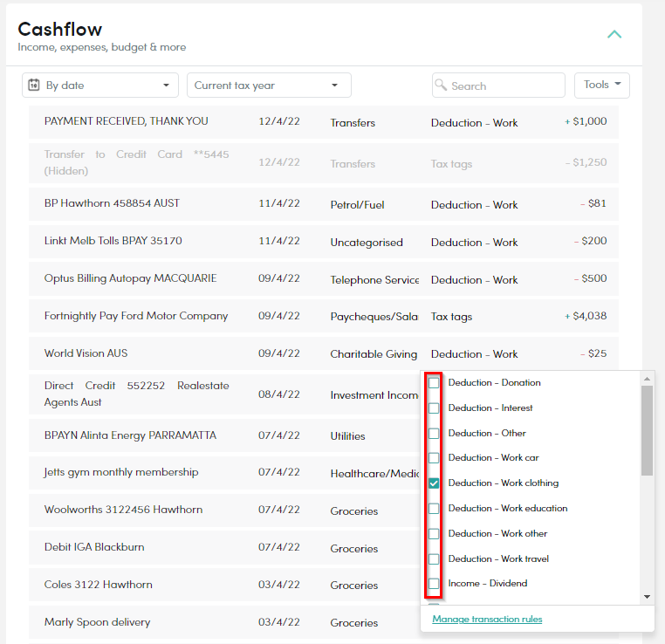The image size is (665, 644).
Task: Open Tax tags for Fortnightly Pay row
Action: point(451,317)
